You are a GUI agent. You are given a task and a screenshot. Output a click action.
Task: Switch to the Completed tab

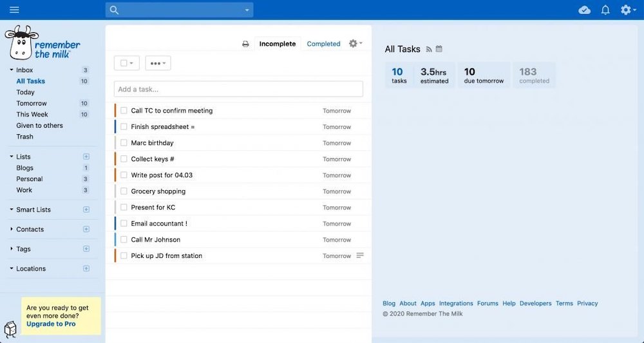coord(323,44)
